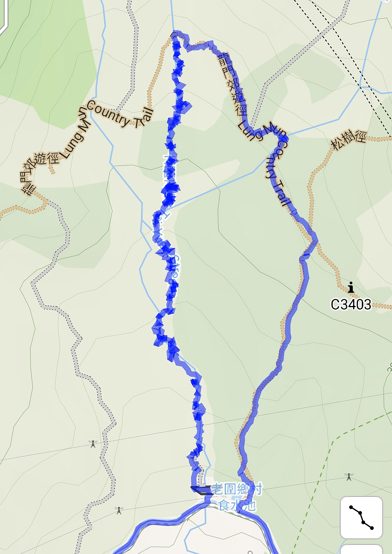
Task: Select the pylon icon on the eastern power line
Action: click(349, 477)
